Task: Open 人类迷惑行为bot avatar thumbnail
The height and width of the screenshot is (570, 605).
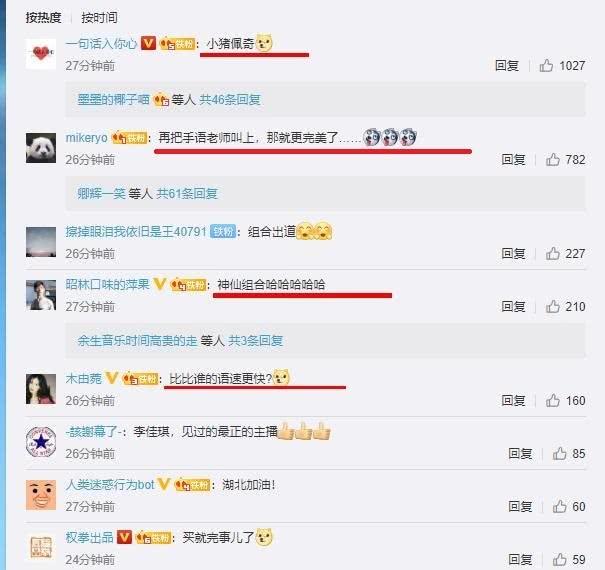Action: [41, 495]
